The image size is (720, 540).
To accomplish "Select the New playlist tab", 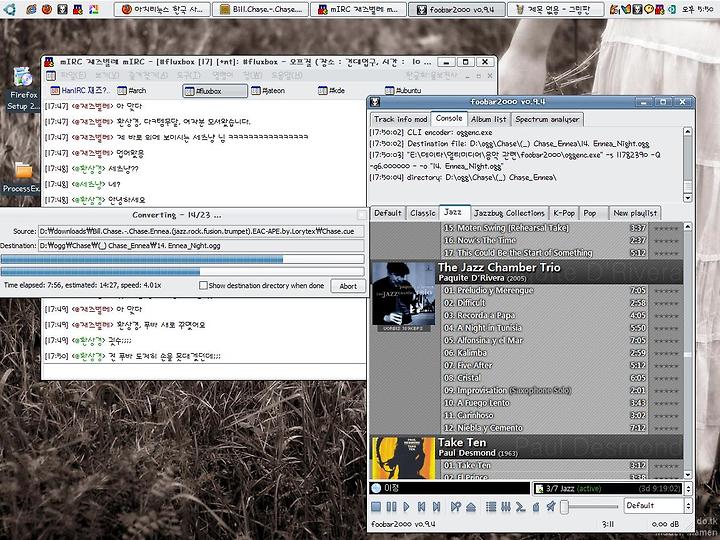I will tap(635, 213).
